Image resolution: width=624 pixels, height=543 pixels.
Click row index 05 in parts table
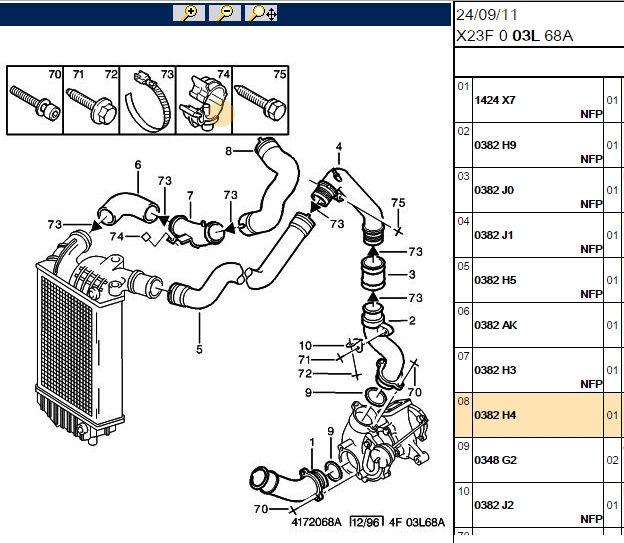click(463, 266)
